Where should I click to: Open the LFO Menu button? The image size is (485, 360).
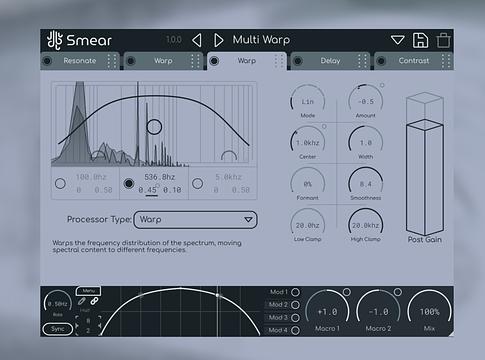click(x=89, y=291)
